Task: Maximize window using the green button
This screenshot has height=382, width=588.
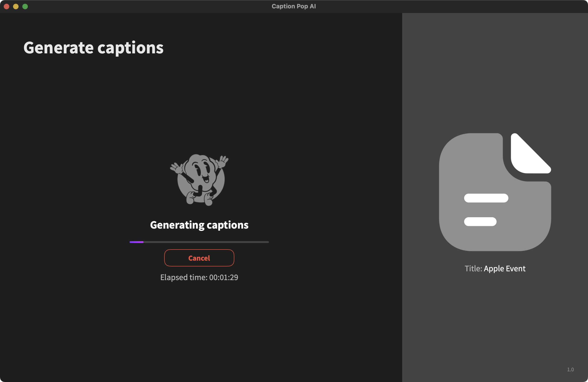Action: pyautogui.click(x=25, y=6)
